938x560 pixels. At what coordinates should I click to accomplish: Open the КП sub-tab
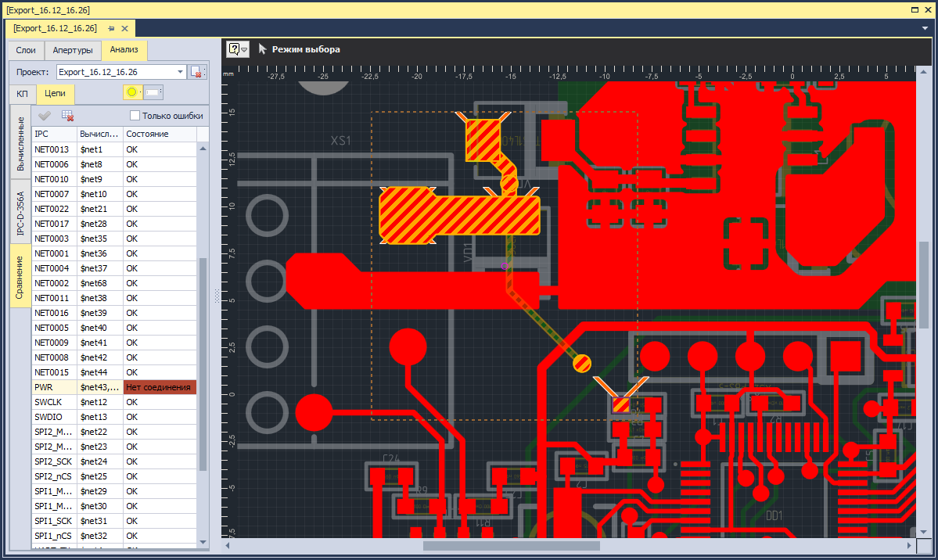[22, 94]
